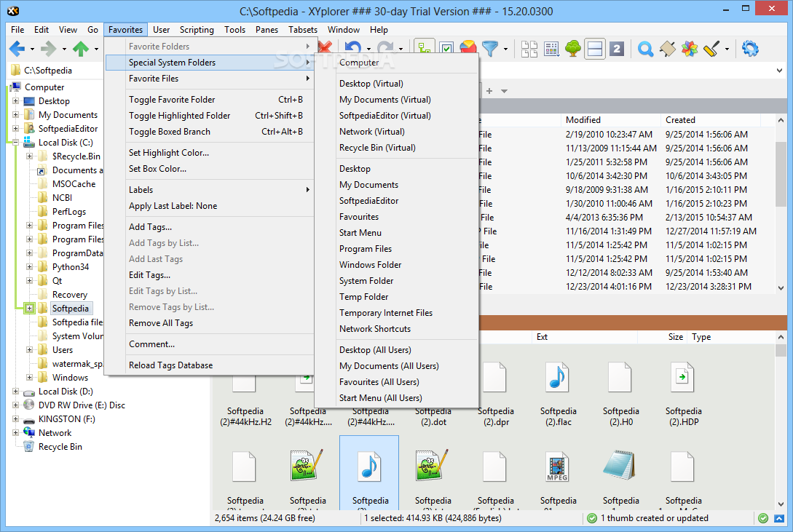Click the thumbnails grid view icon

coord(551,49)
